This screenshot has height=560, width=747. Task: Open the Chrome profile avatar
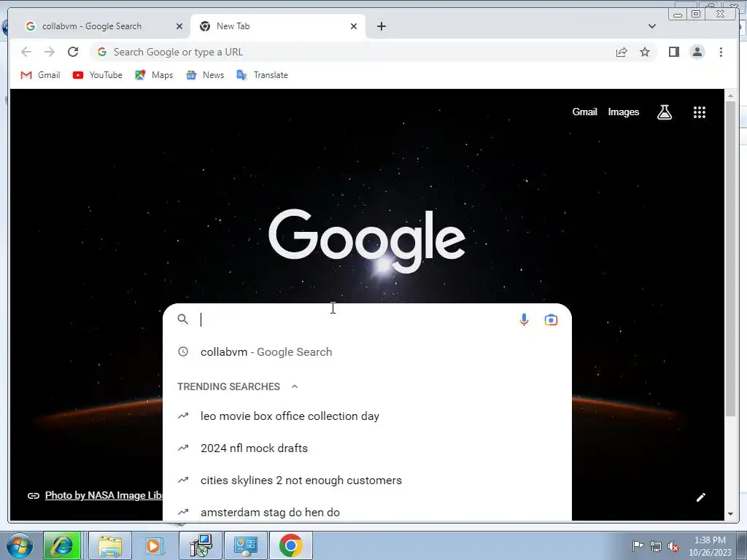point(697,52)
